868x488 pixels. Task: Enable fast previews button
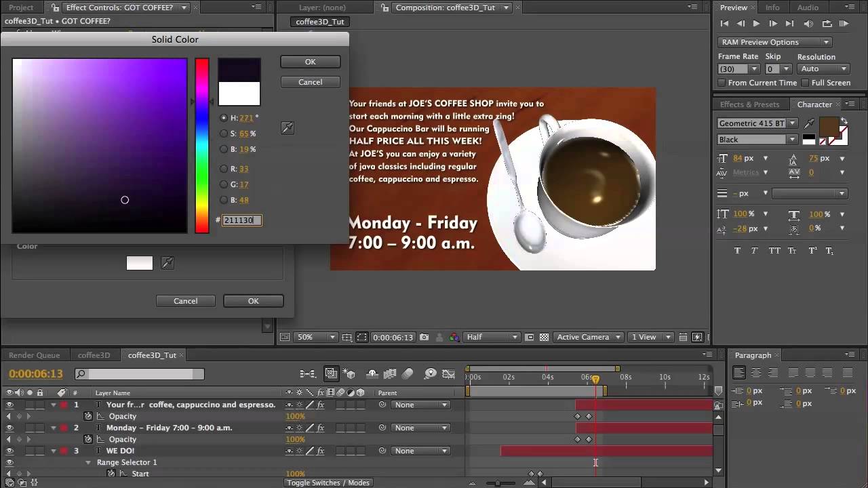[697, 337]
